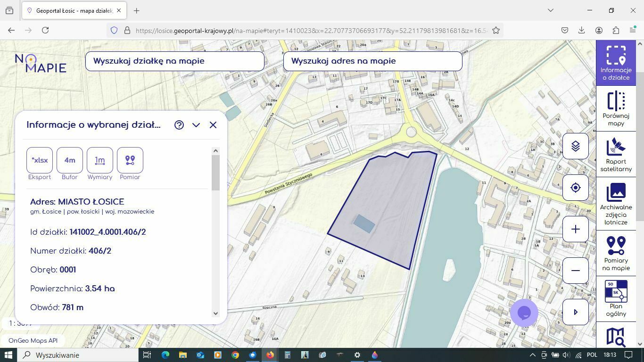Click the Pomiar measurement icon

pos(130,160)
